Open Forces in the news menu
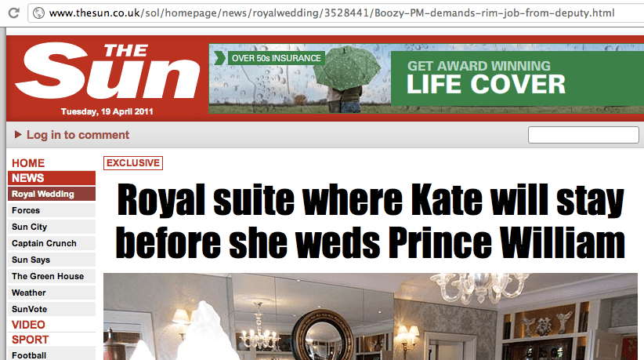Viewport: 644px width, 360px height. (52, 210)
